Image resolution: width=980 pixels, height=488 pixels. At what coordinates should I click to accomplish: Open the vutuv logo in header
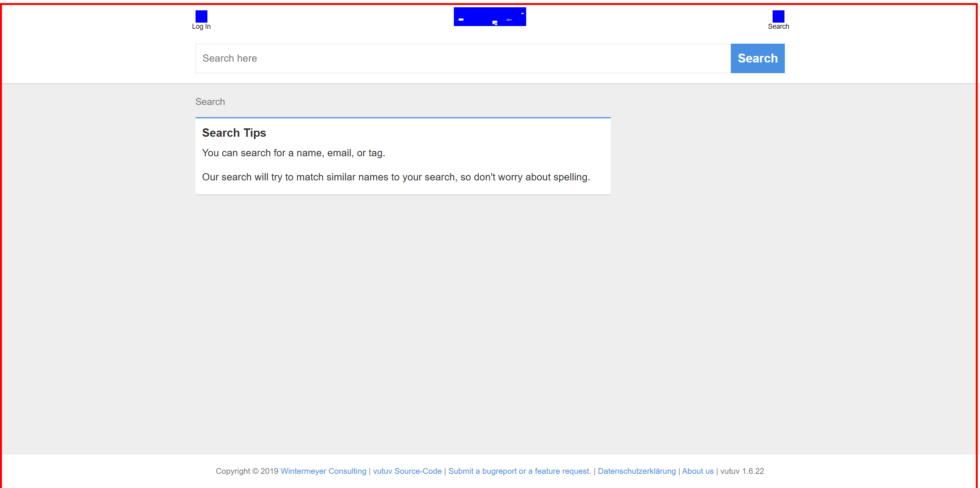coord(489,16)
